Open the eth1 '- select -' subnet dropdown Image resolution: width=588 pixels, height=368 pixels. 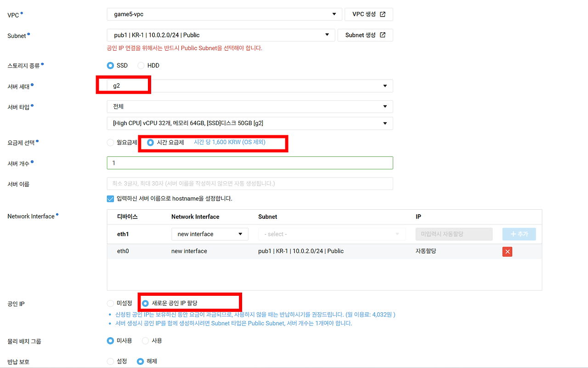(332, 234)
